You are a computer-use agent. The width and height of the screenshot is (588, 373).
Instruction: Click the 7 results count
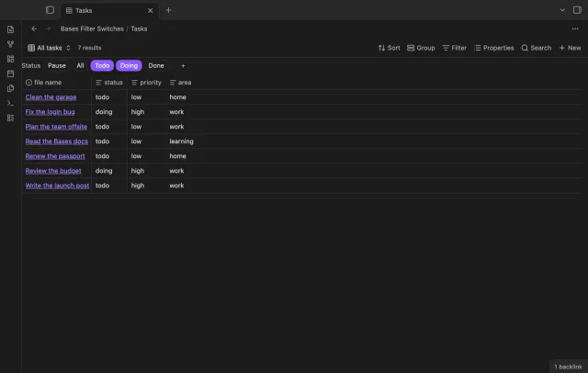click(x=89, y=48)
